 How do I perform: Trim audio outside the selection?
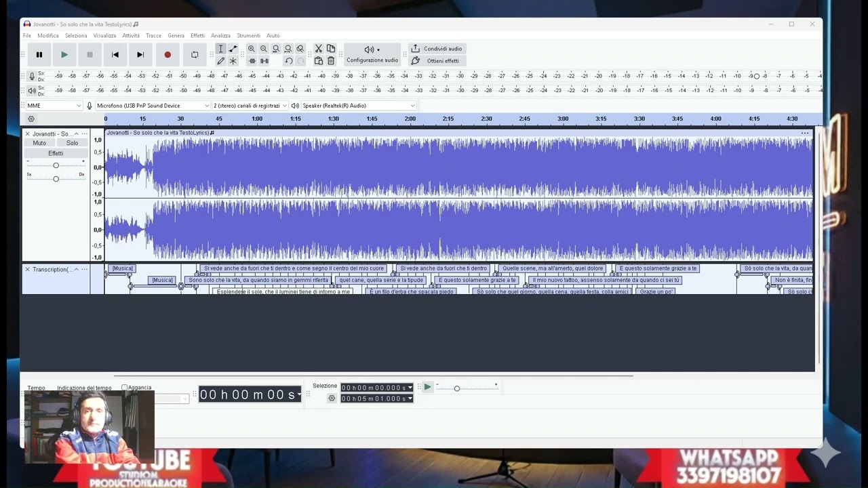(252, 61)
